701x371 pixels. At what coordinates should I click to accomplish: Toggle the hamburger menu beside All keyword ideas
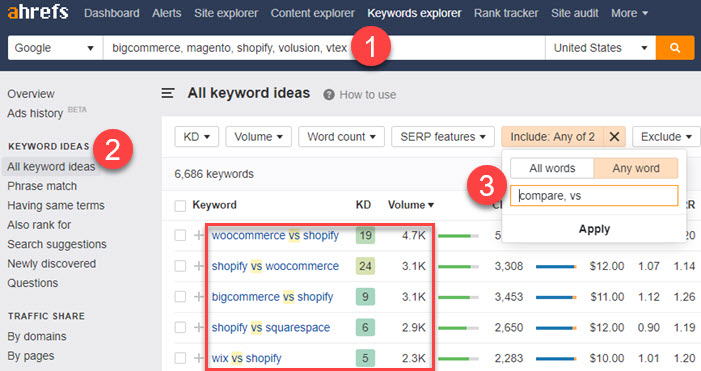coord(168,93)
